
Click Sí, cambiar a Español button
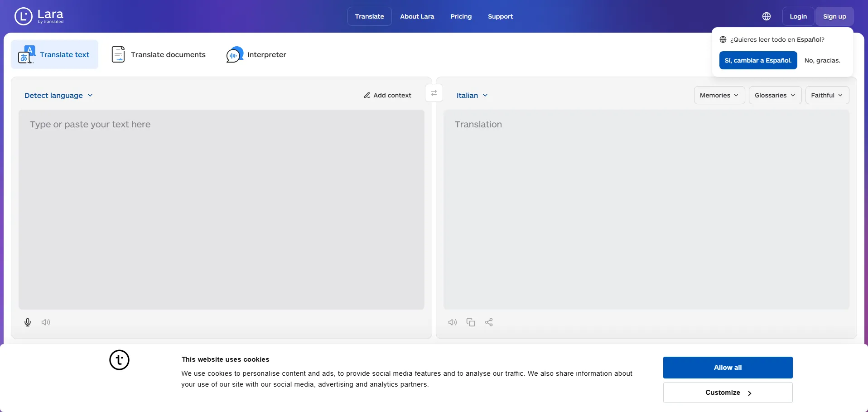(758, 60)
